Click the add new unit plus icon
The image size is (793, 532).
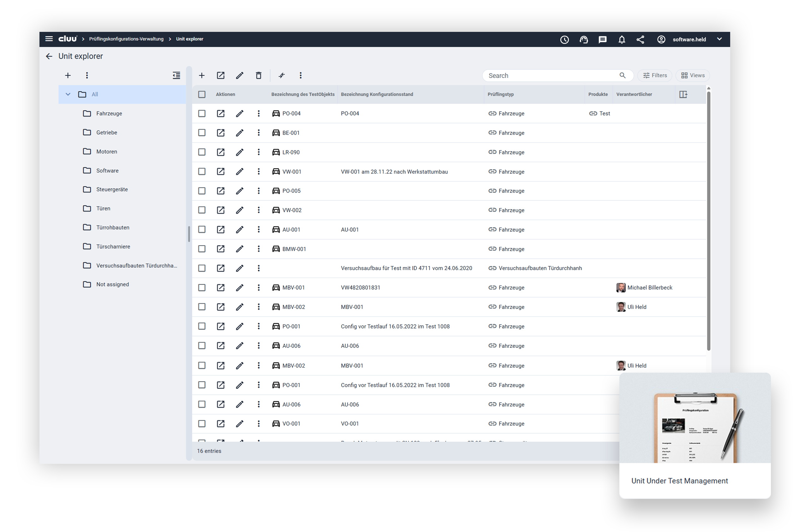[x=202, y=75]
